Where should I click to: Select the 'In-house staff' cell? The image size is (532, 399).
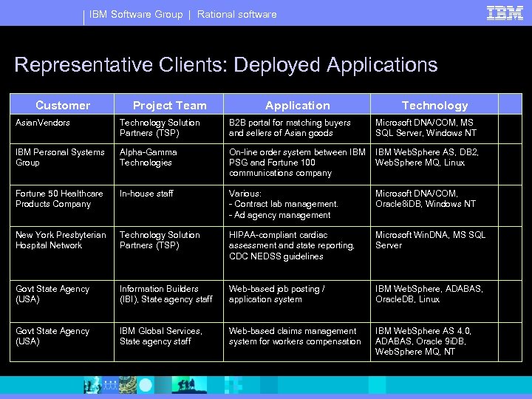coord(169,205)
